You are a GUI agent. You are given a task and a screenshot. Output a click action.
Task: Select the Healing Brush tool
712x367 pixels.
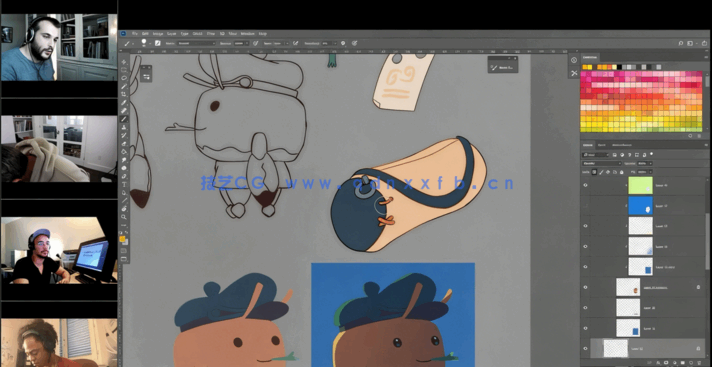[x=124, y=111]
